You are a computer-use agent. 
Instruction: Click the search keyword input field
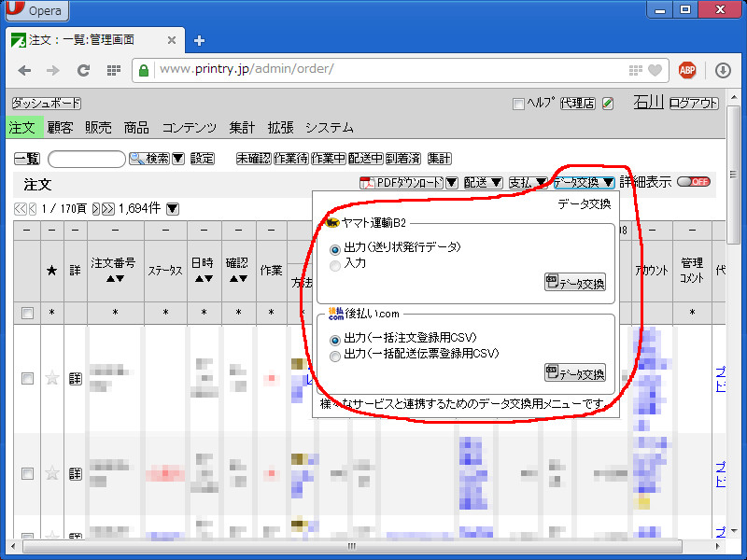86,159
